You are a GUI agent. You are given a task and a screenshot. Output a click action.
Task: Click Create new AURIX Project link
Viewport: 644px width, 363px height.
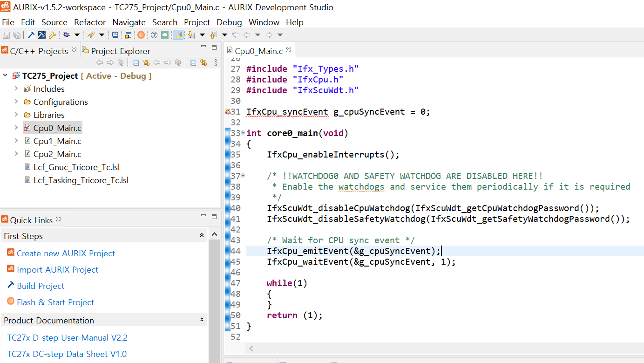pos(66,253)
